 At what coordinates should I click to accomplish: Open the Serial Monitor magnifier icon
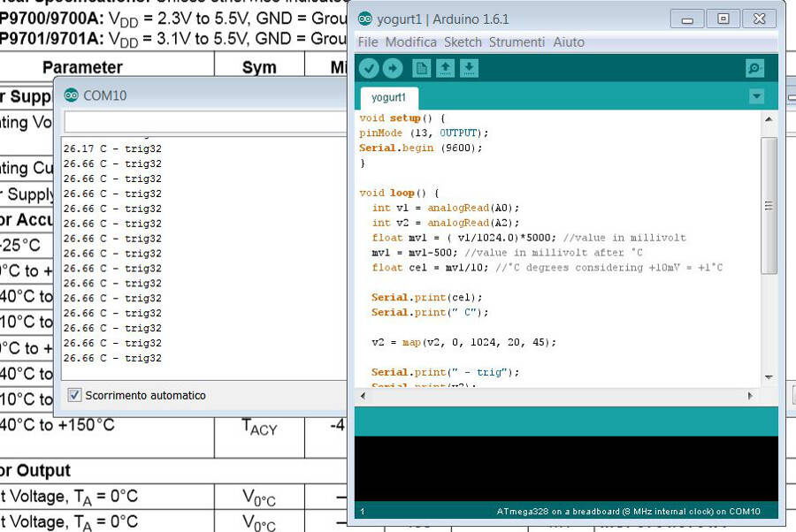coord(755,68)
